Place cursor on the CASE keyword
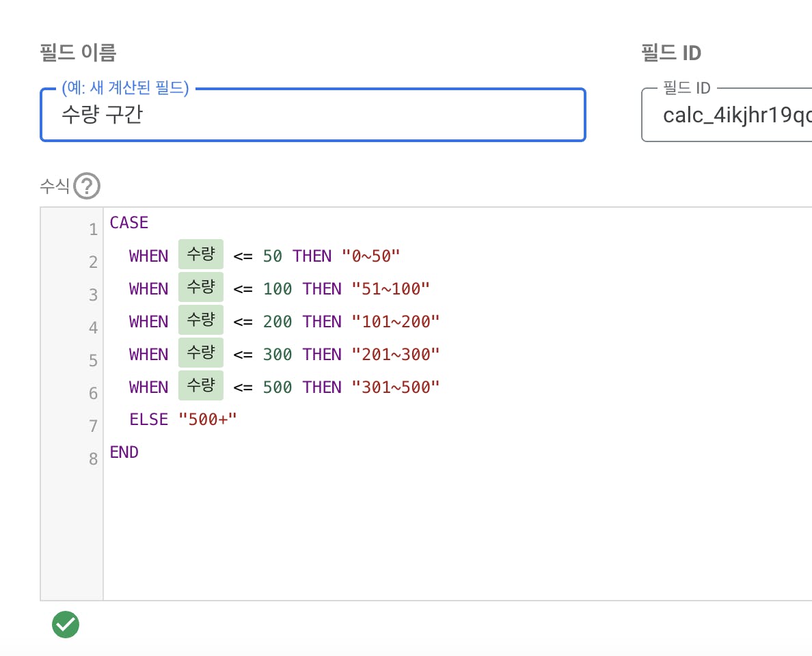812x656 pixels. click(x=129, y=223)
